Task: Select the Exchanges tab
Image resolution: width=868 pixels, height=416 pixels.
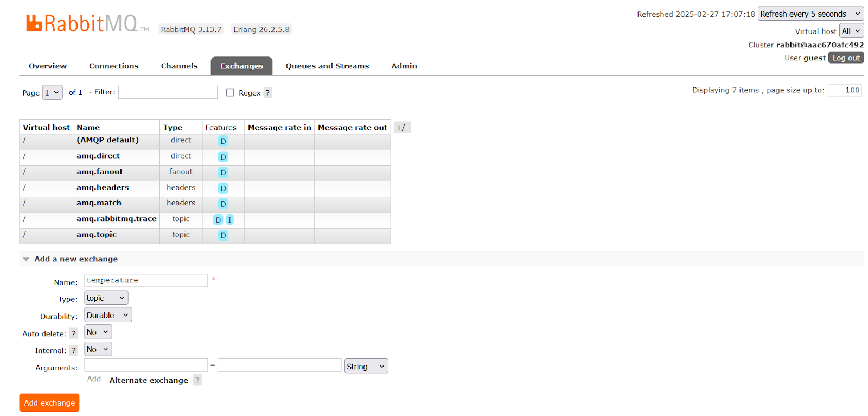Action: 241,66
